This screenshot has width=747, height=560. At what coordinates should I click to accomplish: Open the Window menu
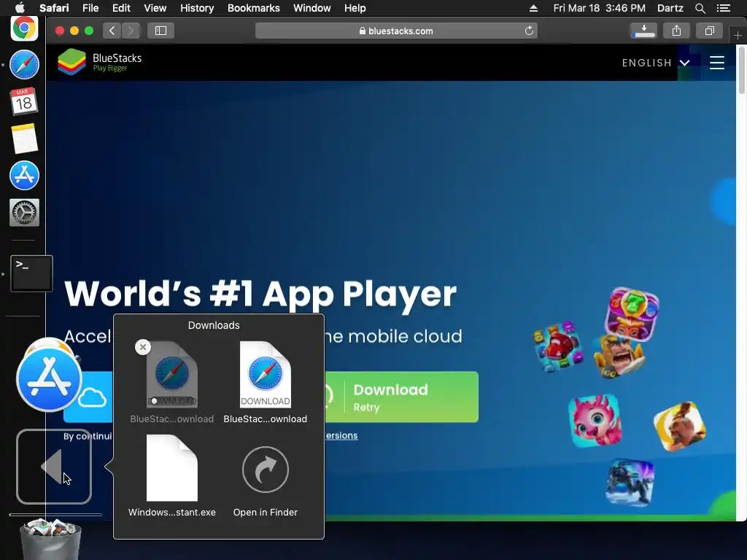pyautogui.click(x=311, y=8)
